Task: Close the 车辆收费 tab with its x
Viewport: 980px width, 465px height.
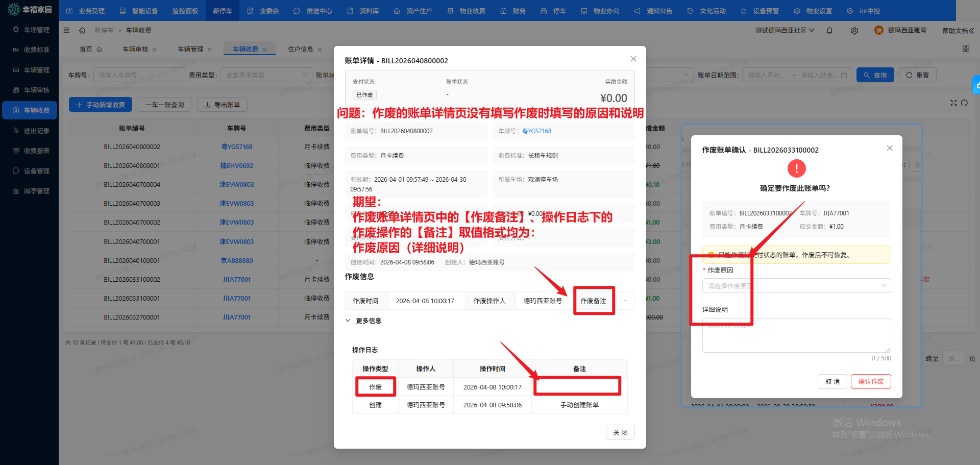Action: 264,50
